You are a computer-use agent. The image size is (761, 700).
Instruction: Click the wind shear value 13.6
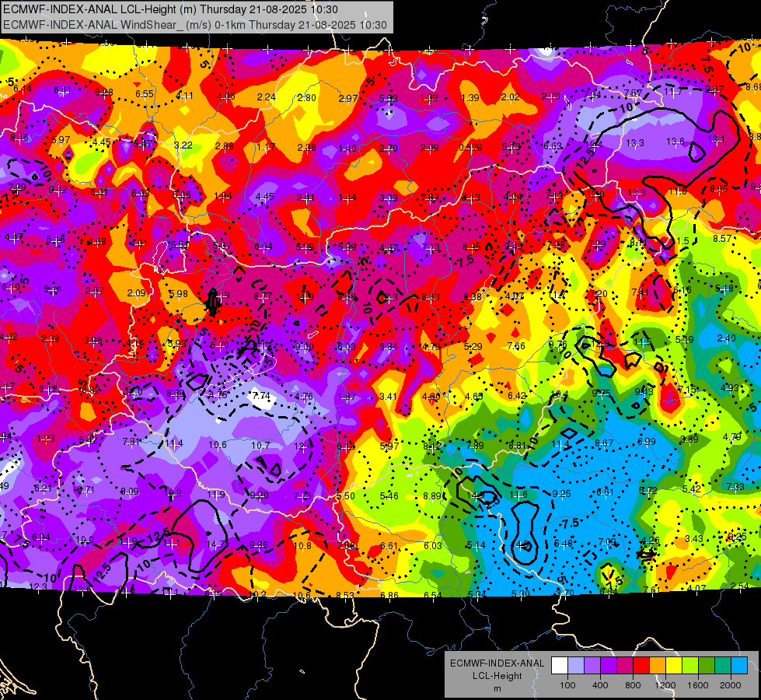(675, 142)
